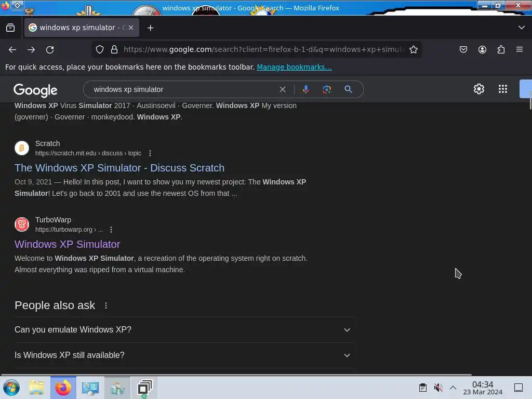532x399 pixels.
Task: Open the TurboWarp Windows XP Simulator link
Action: pyautogui.click(x=67, y=244)
